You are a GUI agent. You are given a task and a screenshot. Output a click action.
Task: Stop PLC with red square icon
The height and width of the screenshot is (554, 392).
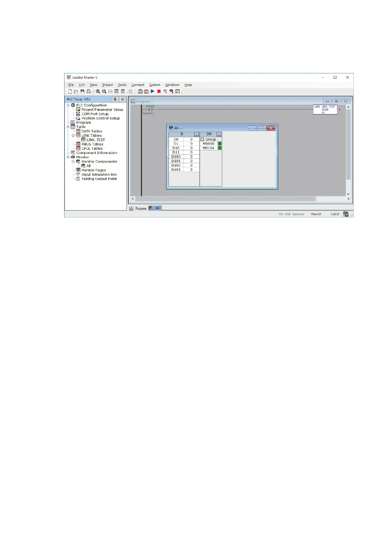[159, 91]
